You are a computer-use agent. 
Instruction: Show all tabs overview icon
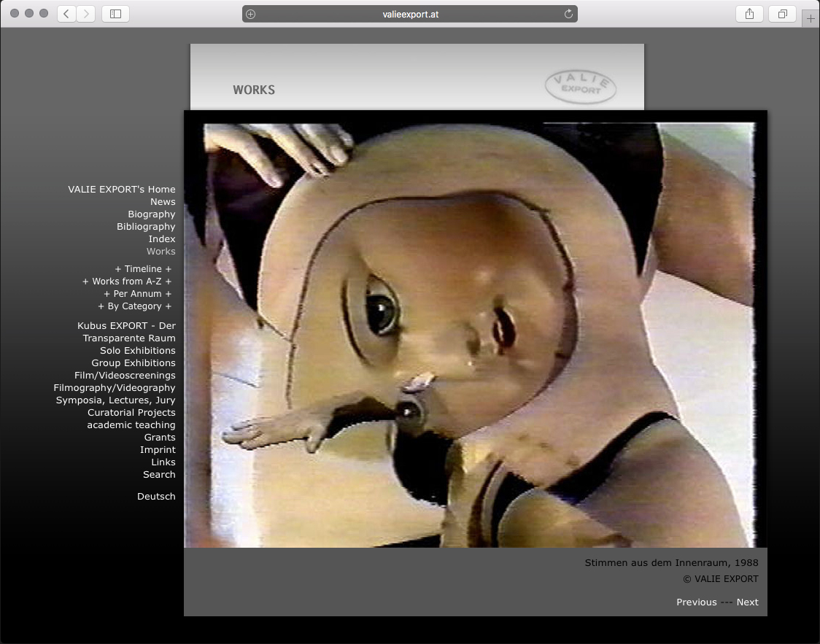pyautogui.click(x=782, y=14)
